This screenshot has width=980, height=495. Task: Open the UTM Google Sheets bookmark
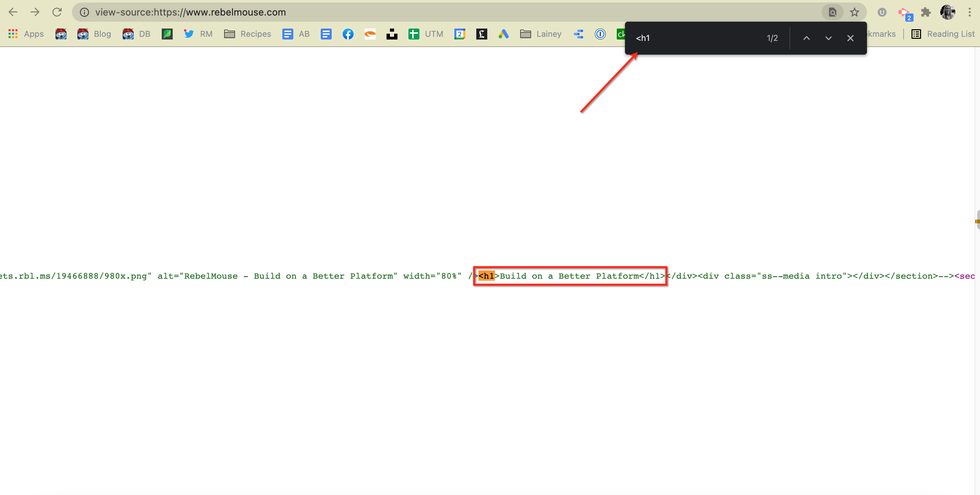point(426,34)
